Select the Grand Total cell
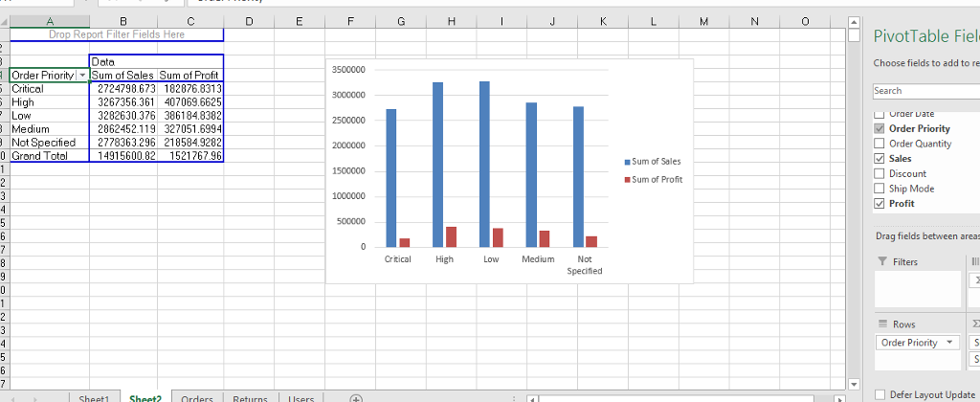Viewport: 980px width, 402px height. coord(50,156)
